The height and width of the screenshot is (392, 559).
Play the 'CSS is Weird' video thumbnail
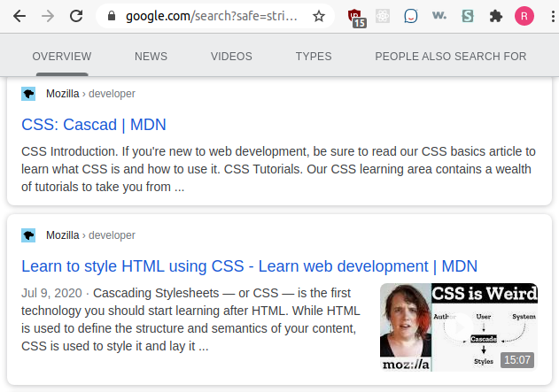pyautogui.click(x=458, y=327)
